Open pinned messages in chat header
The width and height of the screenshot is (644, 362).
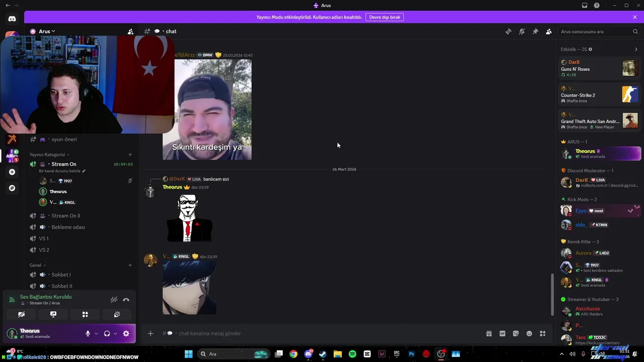(535, 31)
